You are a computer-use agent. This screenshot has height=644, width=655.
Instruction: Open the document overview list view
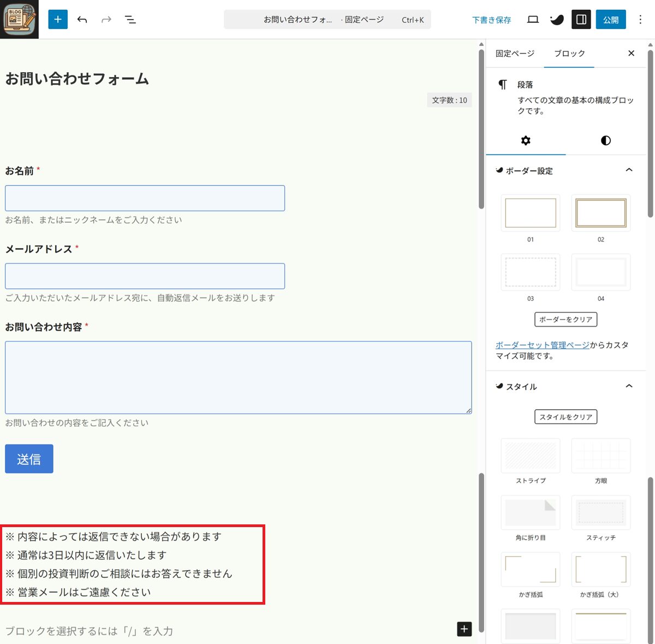130,20
